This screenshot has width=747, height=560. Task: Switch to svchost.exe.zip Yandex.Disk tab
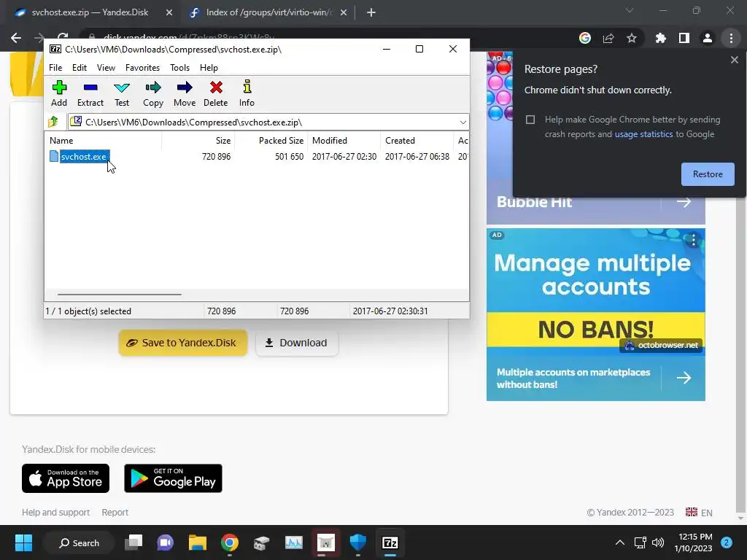tap(90, 12)
